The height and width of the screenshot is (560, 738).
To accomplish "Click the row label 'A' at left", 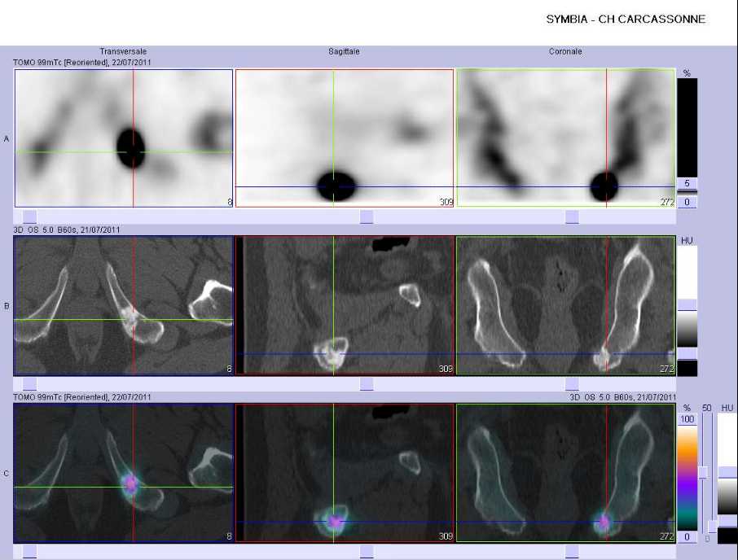I will [x=7, y=138].
